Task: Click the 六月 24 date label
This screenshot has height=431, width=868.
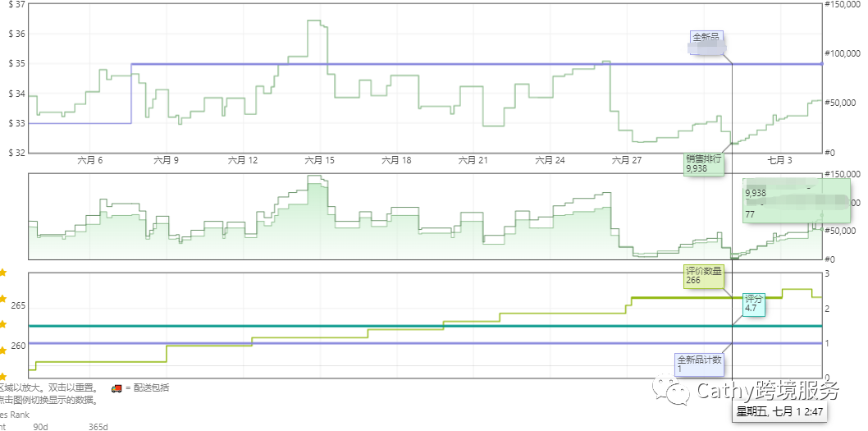Action: [550, 161]
